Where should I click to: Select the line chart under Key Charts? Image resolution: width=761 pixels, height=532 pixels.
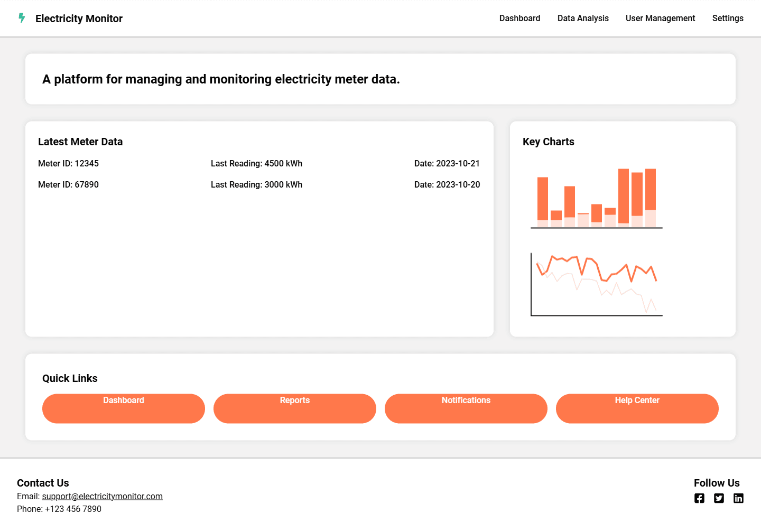pos(596,284)
